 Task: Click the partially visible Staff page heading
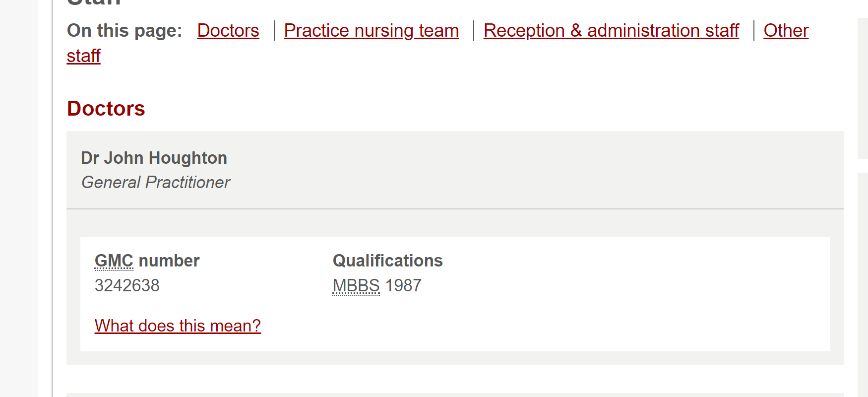[94, 2]
